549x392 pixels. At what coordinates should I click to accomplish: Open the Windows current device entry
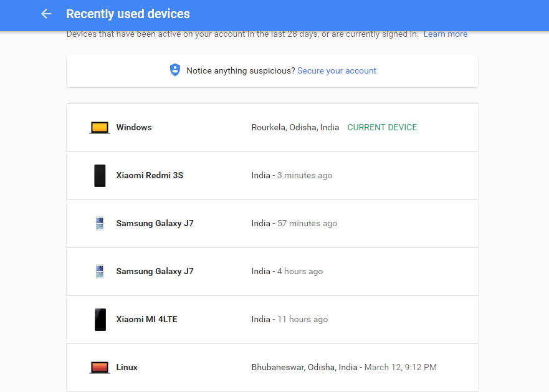pos(272,127)
